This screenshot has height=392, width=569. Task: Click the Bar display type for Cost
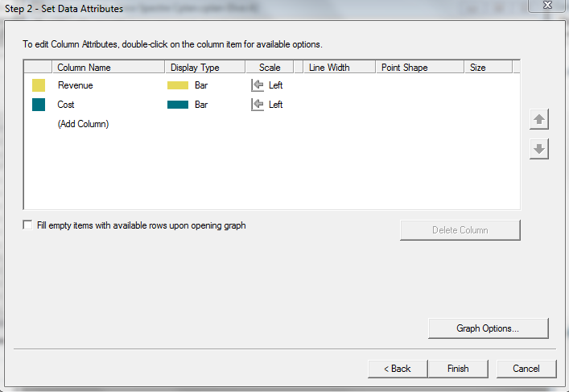click(x=201, y=105)
